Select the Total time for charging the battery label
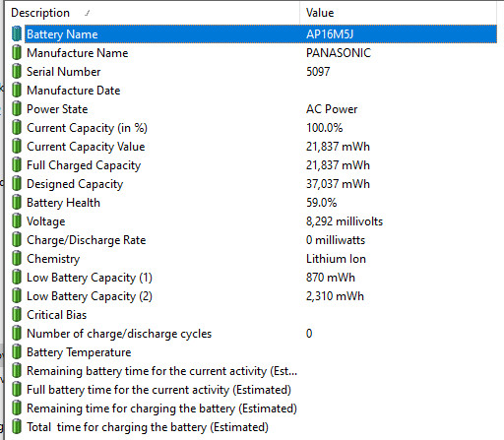 click(x=148, y=427)
